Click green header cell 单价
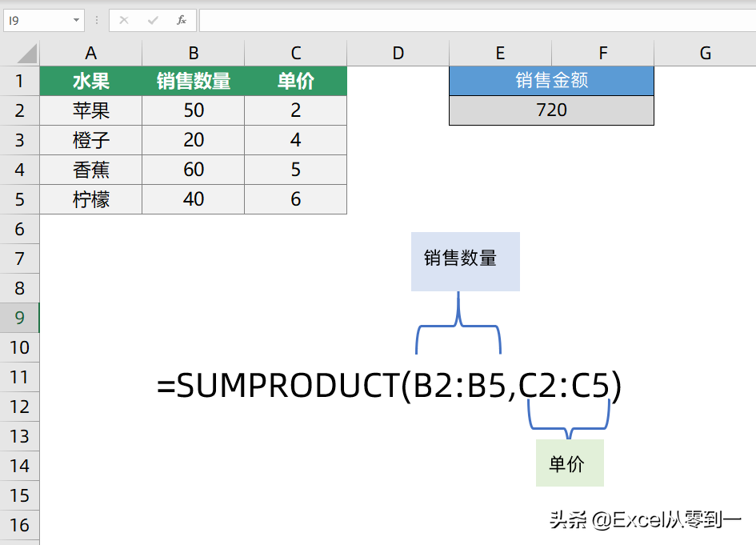Screen dimensions: 756x545 coord(295,81)
